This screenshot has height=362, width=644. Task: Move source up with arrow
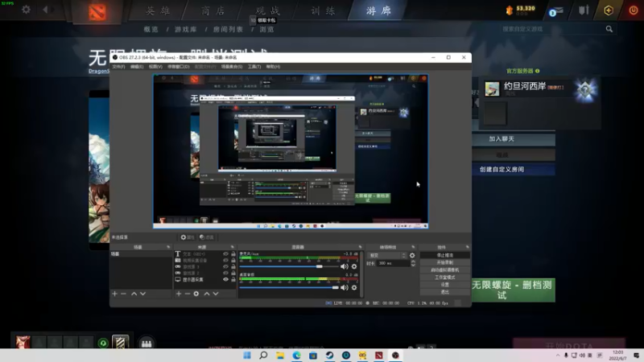[207, 294]
